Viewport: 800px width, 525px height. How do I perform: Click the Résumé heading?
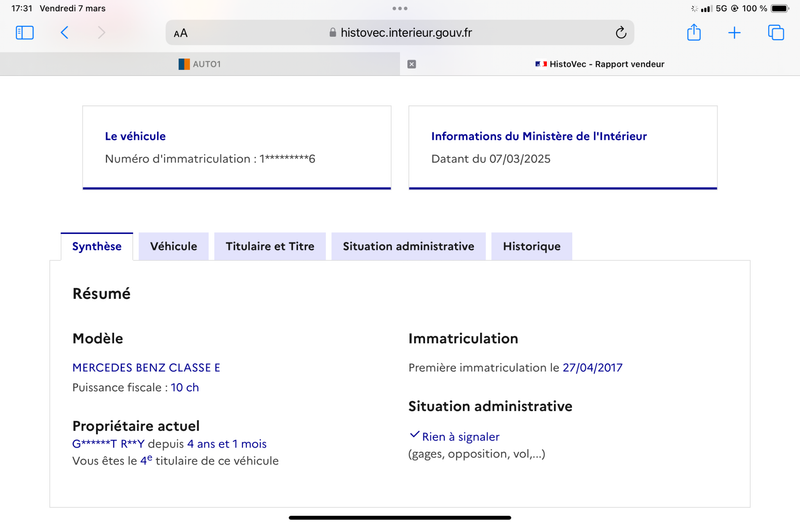tap(102, 294)
